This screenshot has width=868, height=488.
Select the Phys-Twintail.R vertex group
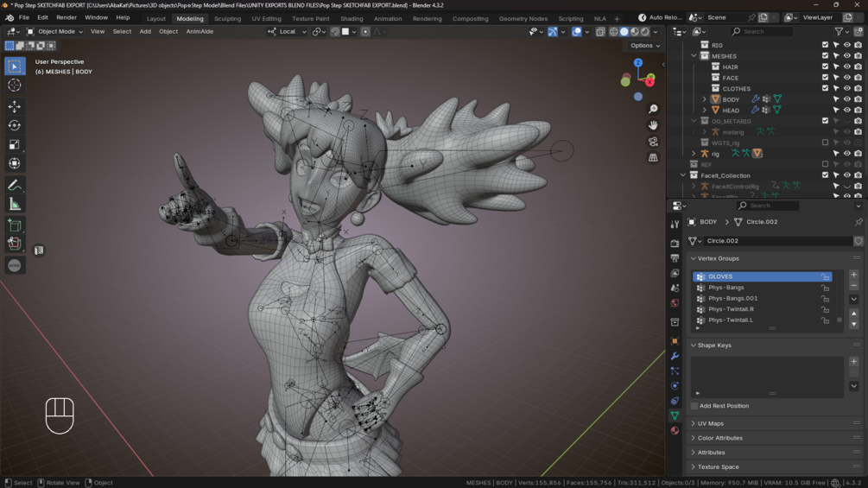(762, 309)
